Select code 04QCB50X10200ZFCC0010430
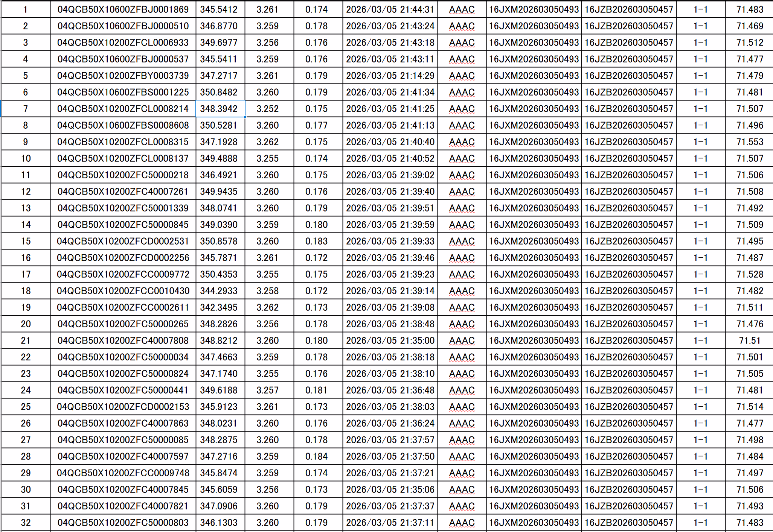Screen dimensions: 773x532 click(x=123, y=291)
